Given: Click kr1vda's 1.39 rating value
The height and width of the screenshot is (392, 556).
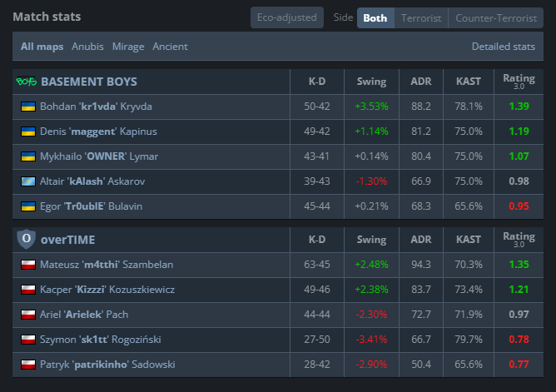Looking at the screenshot, I should point(519,107).
